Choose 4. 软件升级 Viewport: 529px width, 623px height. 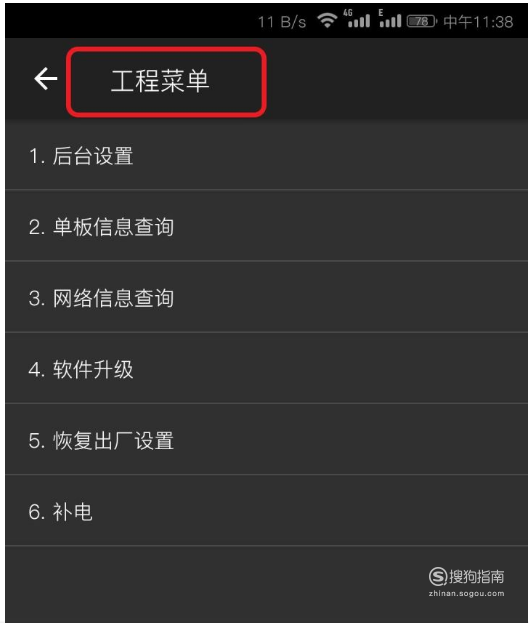[x=266, y=369]
